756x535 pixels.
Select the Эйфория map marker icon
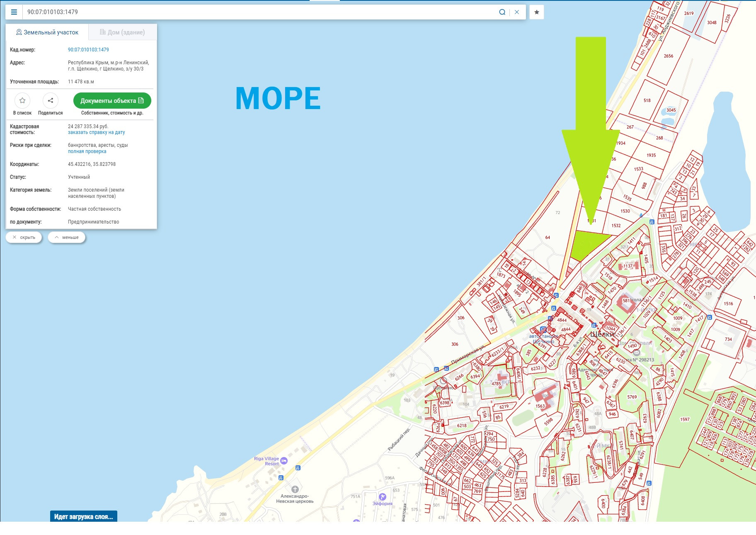[383, 496]
